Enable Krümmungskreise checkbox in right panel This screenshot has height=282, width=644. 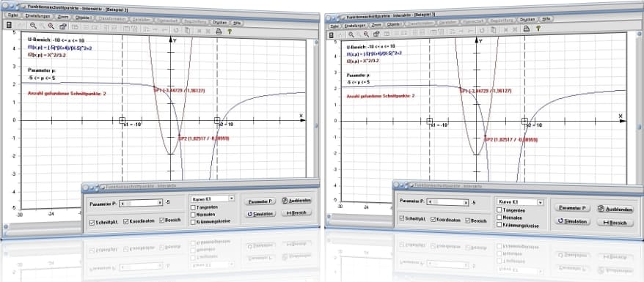tap(500, 225)
